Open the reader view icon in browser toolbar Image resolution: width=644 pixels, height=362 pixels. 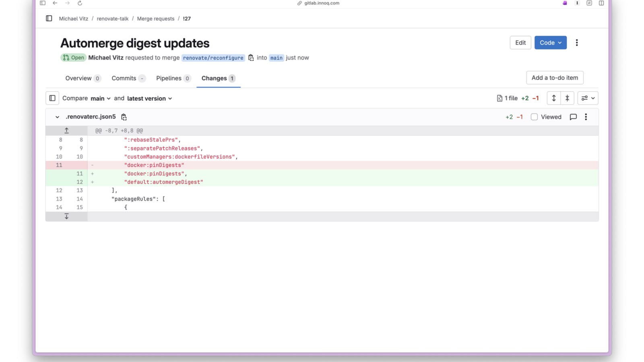coord(589,3)
